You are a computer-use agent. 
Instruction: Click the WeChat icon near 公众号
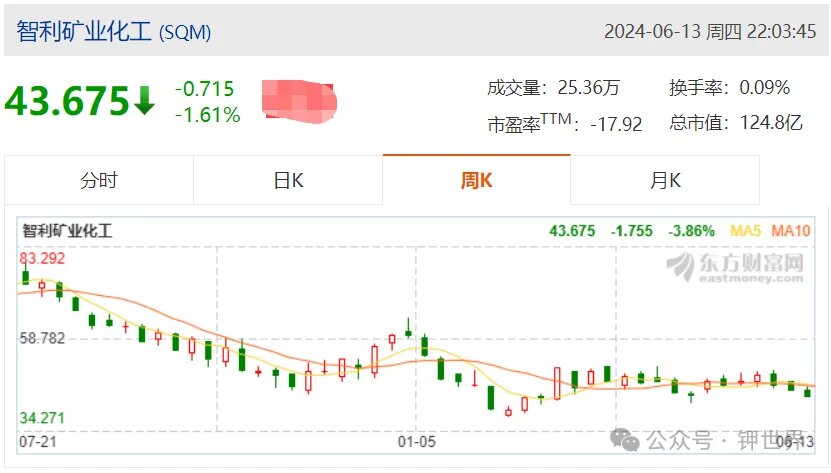click(x=625, y=440)
